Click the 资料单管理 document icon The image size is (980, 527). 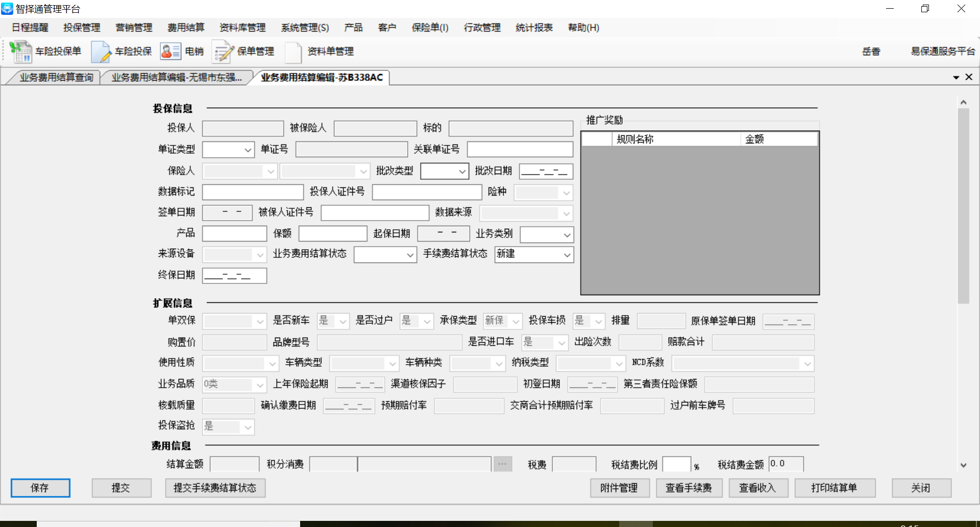tap(293, 52)
